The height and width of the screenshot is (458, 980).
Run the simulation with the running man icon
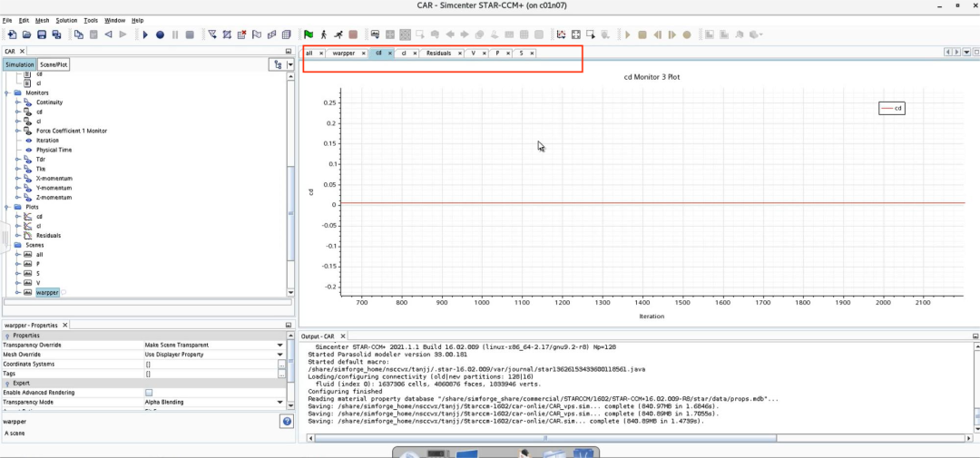coord(338,35)
